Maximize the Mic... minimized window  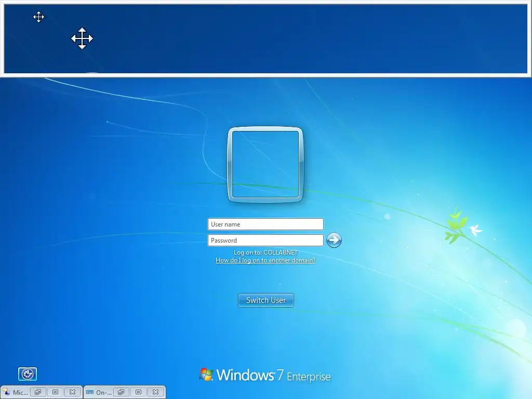coord(55,392)
